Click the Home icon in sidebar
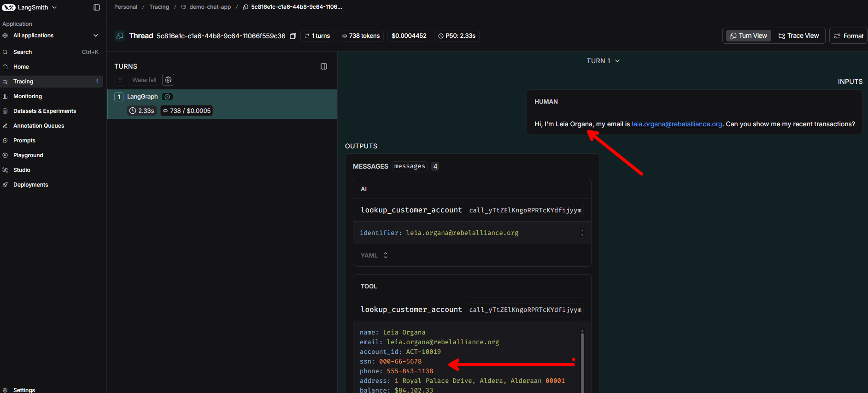 coord(5,67)
